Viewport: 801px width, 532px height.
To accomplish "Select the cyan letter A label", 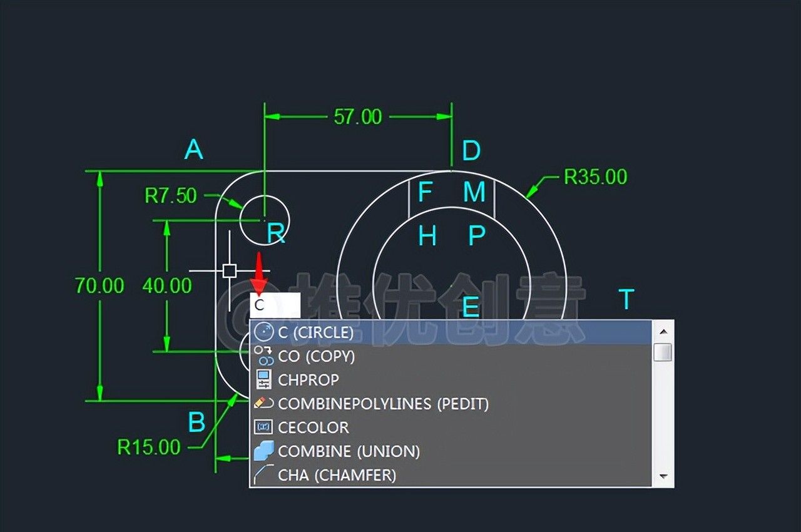I will click(194, 150).
